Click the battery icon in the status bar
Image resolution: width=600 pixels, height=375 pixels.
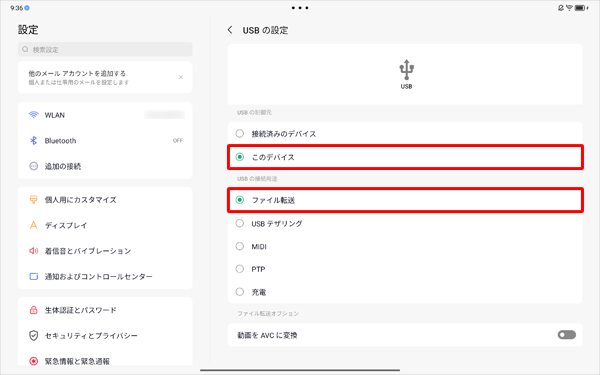[x=581, y=8]
